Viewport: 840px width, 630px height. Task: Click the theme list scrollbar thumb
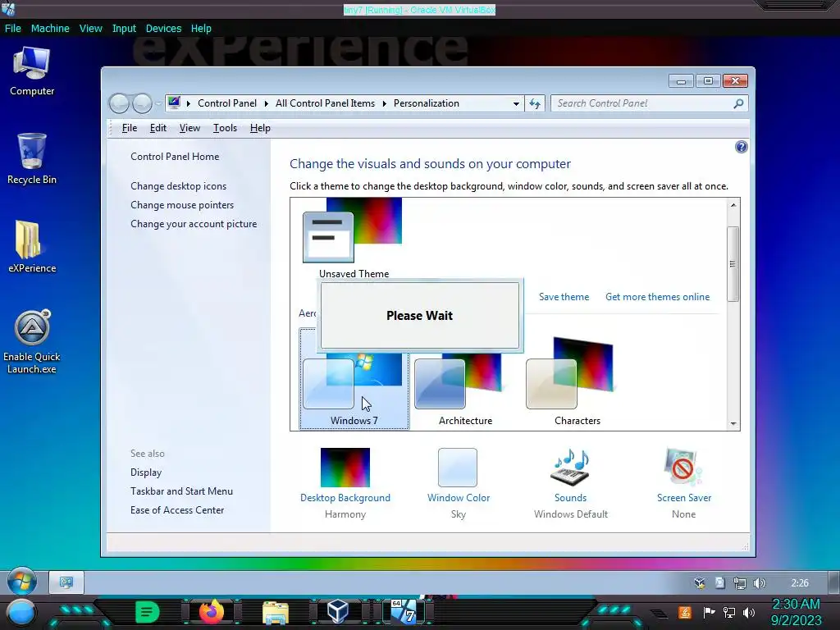click(x=733, y=264)
